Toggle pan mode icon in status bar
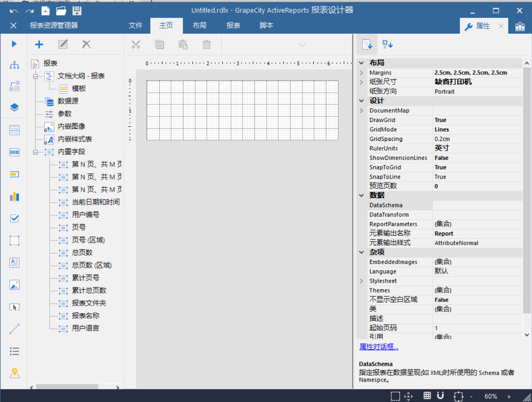 (408, 396)
